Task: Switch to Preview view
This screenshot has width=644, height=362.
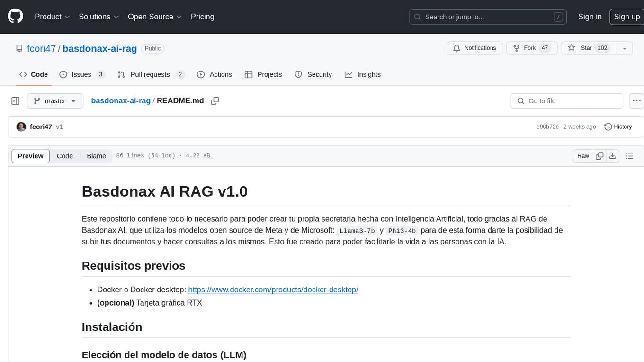Action: click(x=31, y=156)
